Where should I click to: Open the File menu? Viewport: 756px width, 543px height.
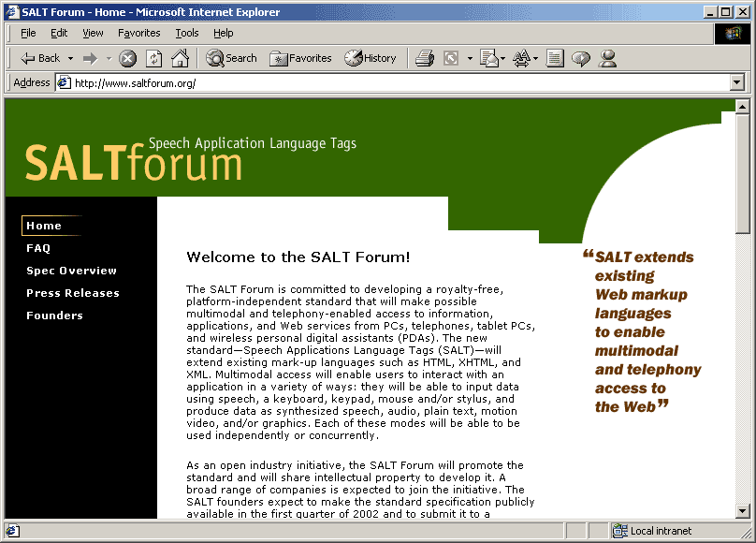(x=28, y=33)
